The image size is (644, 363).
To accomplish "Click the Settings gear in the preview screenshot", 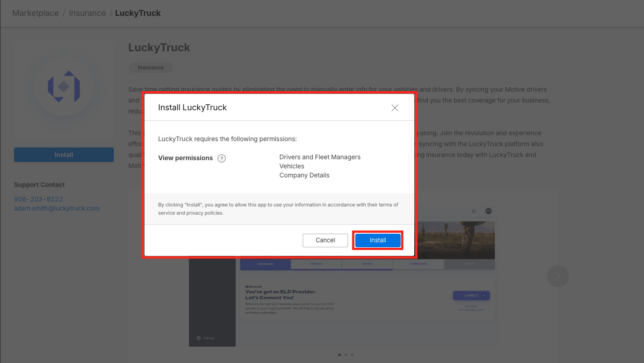I will tap(199, 338).
